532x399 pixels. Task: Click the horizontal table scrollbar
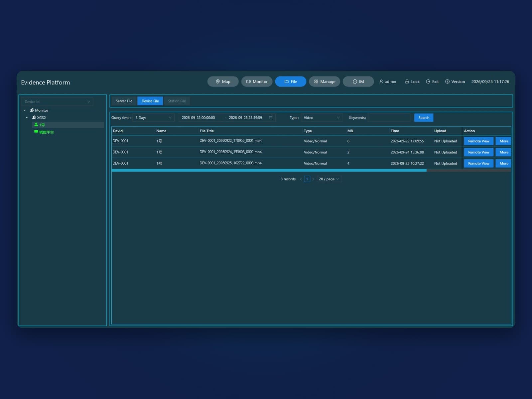click(x=269, y=170)
